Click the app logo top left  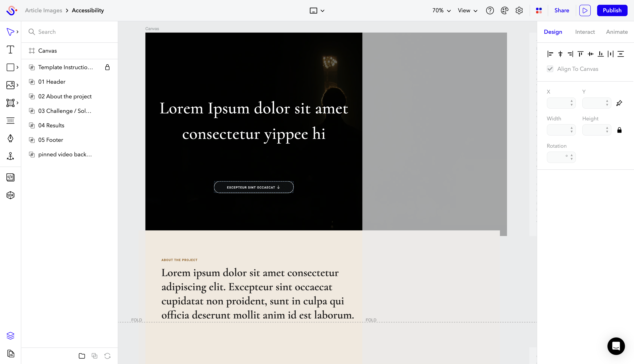(12, 10)
